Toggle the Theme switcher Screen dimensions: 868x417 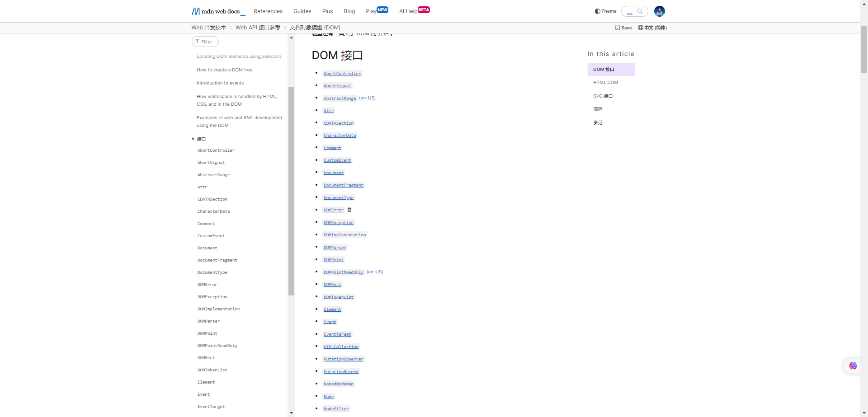605,11
